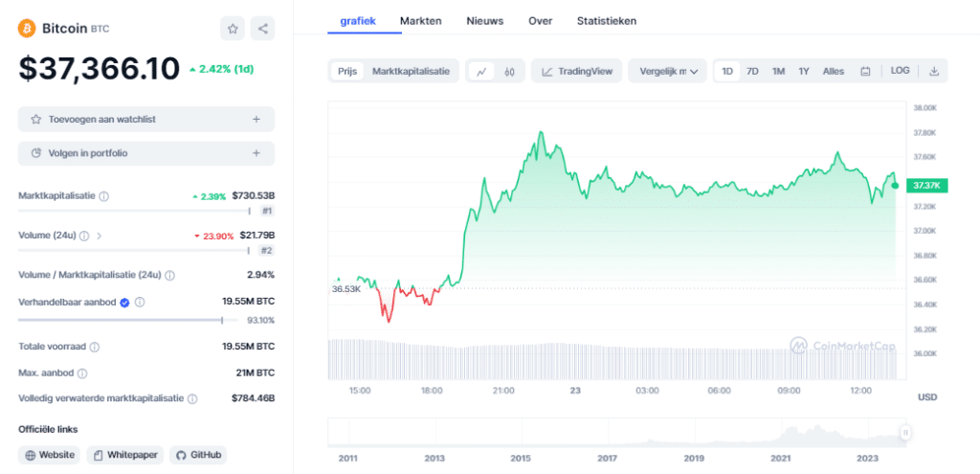980x474 pixels.
Task: Open info icon next to Max. aanbod
Action: tap(82, 374)
